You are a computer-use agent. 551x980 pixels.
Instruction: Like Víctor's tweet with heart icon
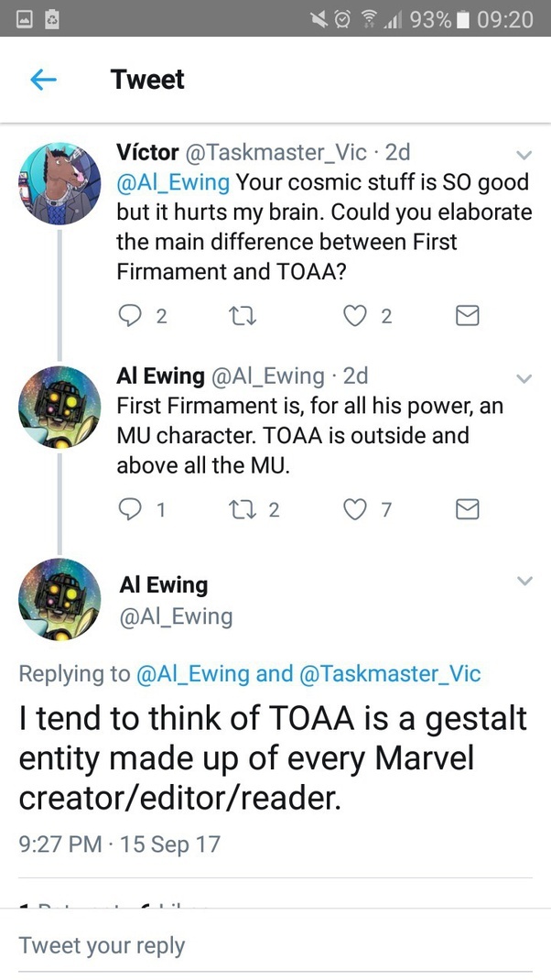354,316
